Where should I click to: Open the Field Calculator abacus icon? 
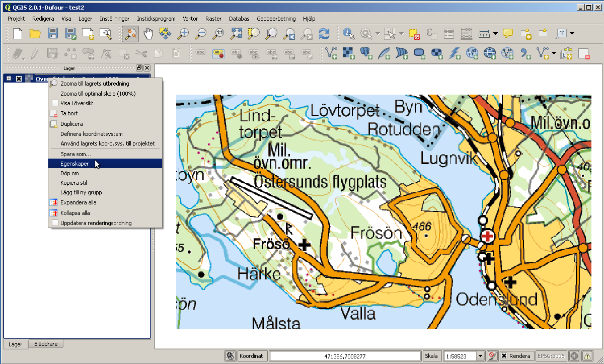467,34
